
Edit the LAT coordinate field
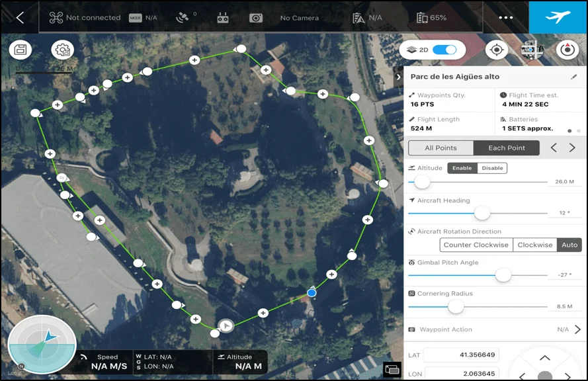click(x=461, y=355)
